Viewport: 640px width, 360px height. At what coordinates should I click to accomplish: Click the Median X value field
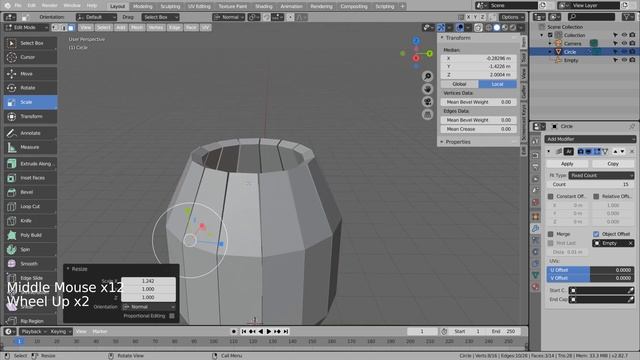point(478,58)
